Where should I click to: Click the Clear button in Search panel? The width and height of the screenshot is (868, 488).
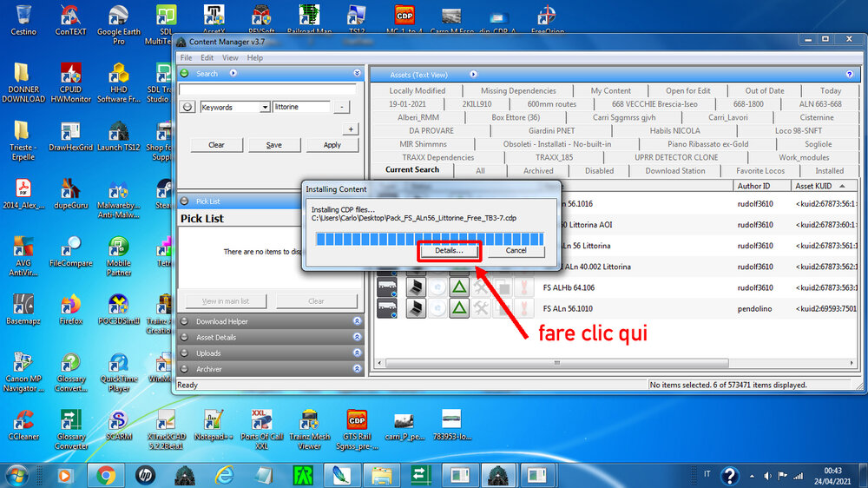coord(216,144)
